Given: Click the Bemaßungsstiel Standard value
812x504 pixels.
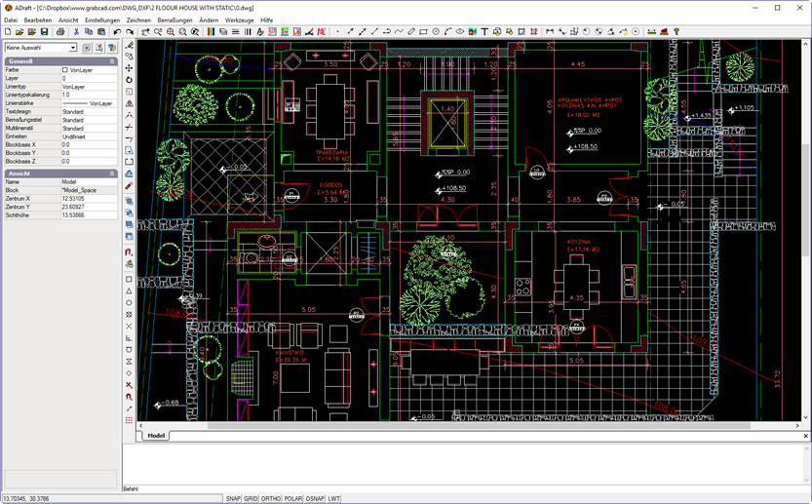Looking at the screenshot, I should (89, 120).
